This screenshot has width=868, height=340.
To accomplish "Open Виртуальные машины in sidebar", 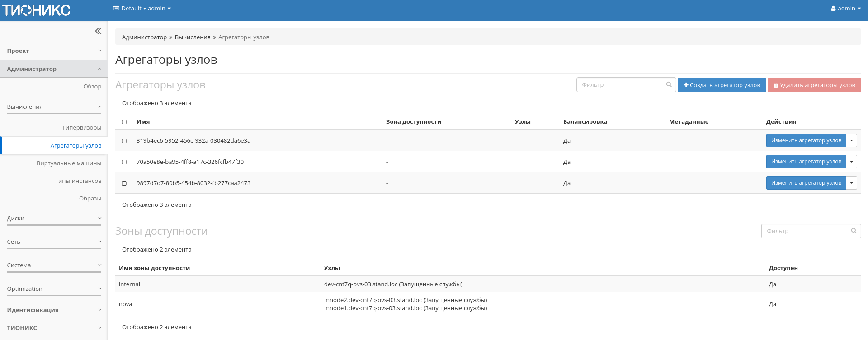I will [x=69, y=163].
